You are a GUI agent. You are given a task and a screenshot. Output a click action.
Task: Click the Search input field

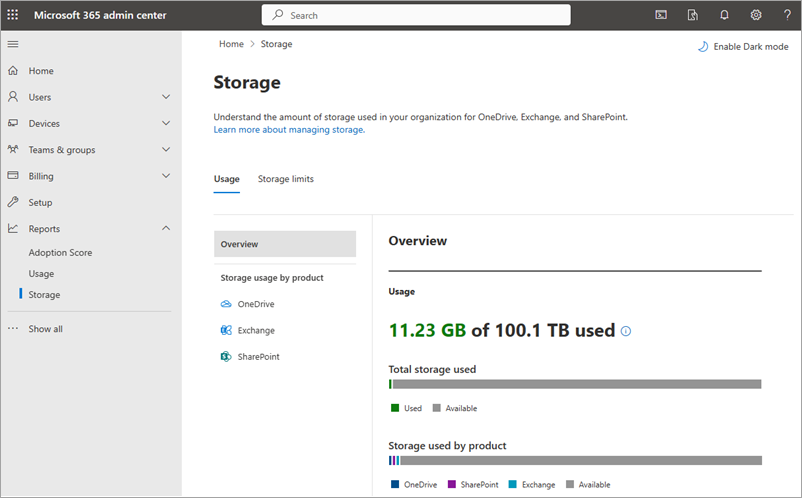pos(416,15)
